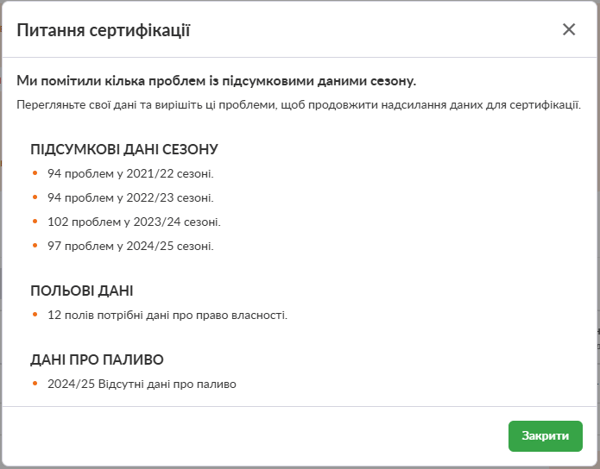
Task: Close the dialog with the X icon
Action: (569, 29)
